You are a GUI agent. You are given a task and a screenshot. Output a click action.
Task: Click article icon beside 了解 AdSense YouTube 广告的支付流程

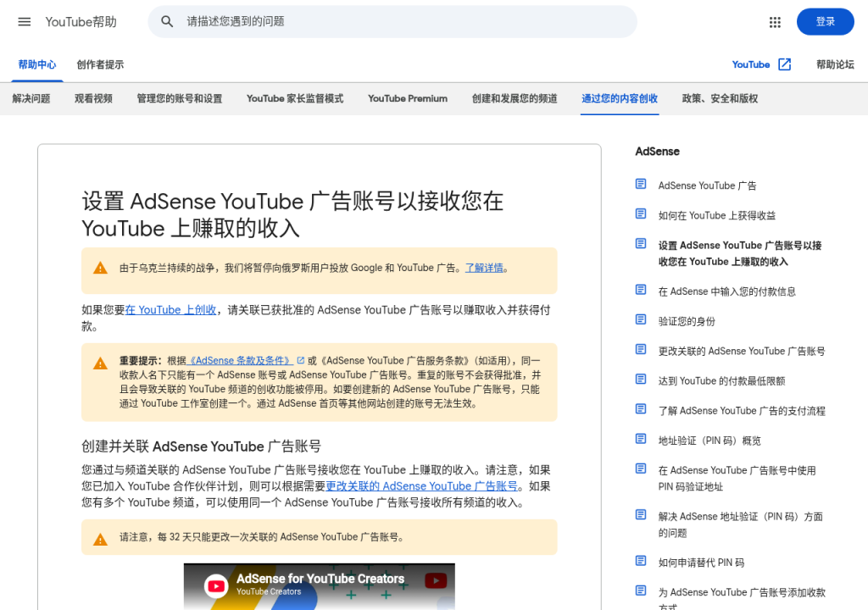[x=641, y=409]
